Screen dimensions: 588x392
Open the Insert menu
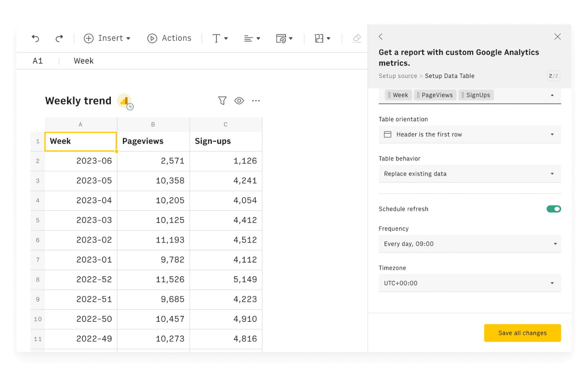tap(107, 38)
